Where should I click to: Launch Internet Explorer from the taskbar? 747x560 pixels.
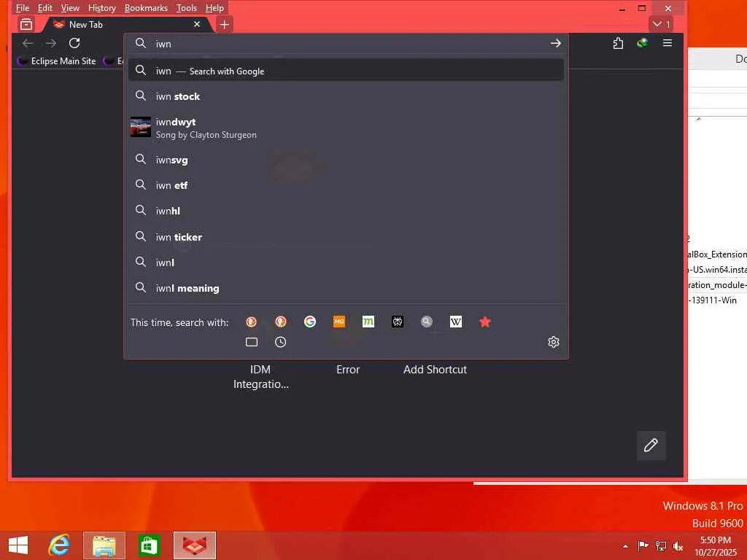[60, 545]
